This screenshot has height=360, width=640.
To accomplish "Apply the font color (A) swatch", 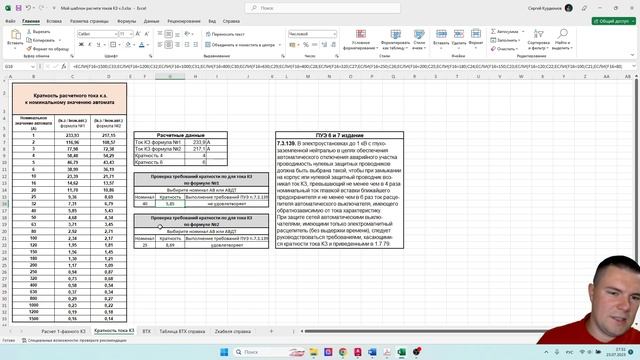I will [x=142, y=44].
